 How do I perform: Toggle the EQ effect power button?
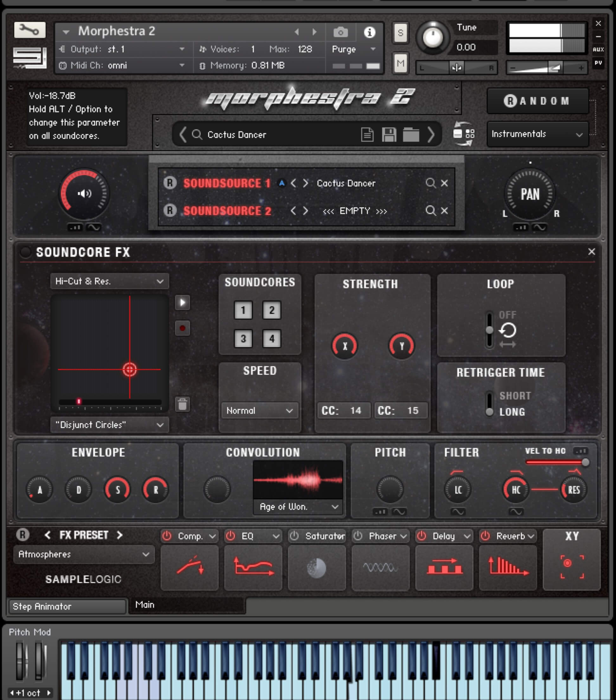[230, 535]
